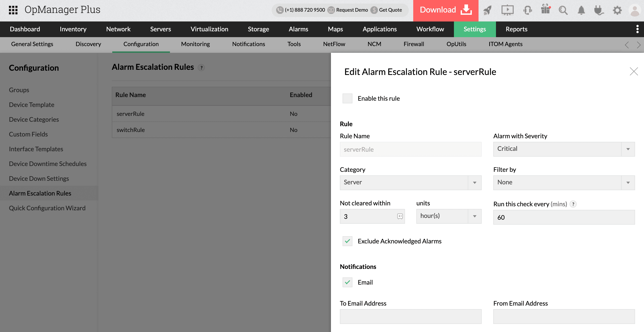Click the help icon beside Alarm Escalation Rules
This screenshot has height=332, width=644.
201,68
